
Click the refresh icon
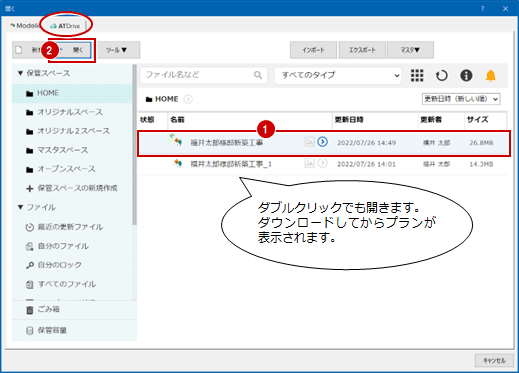(442, 75)
